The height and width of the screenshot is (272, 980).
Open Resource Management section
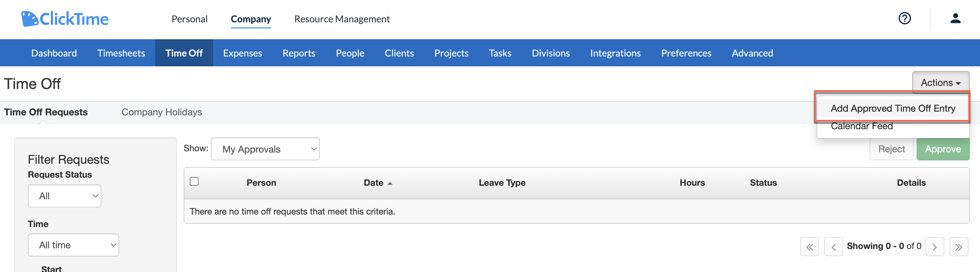[x=342, y=19]
